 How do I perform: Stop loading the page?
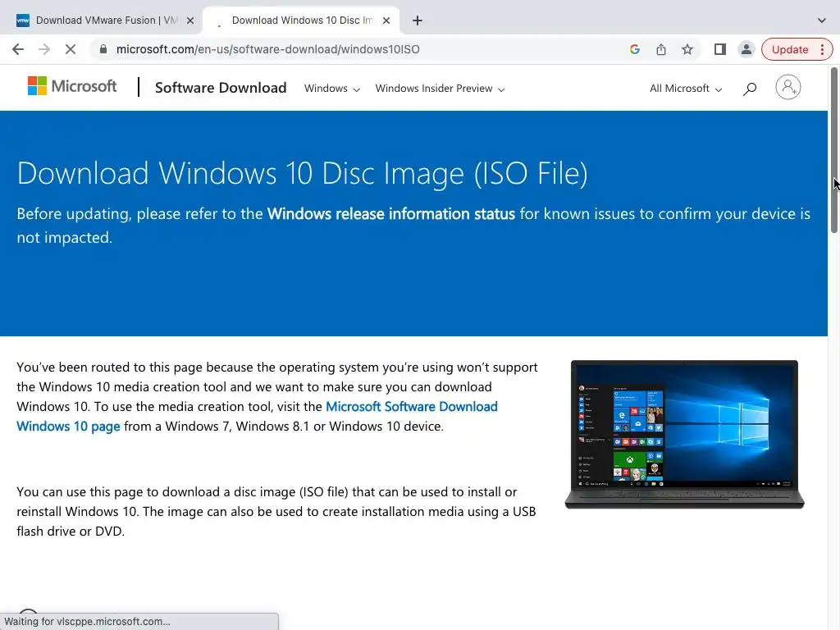71,49
